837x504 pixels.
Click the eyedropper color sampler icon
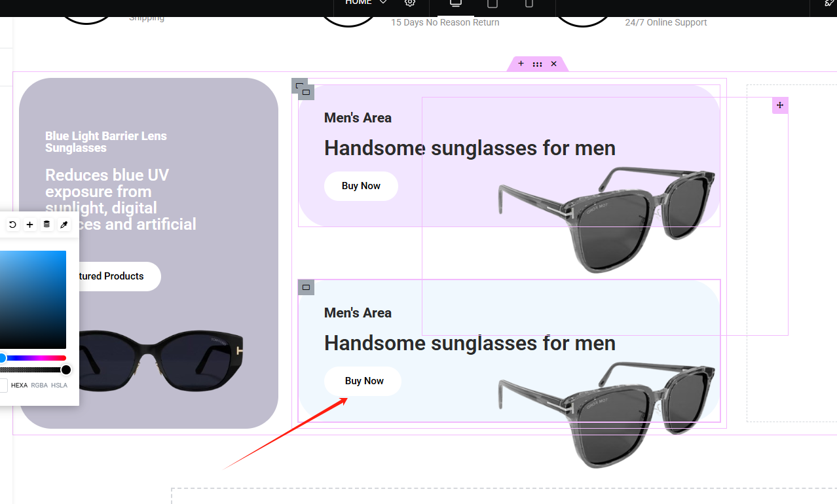coord(64,225)
